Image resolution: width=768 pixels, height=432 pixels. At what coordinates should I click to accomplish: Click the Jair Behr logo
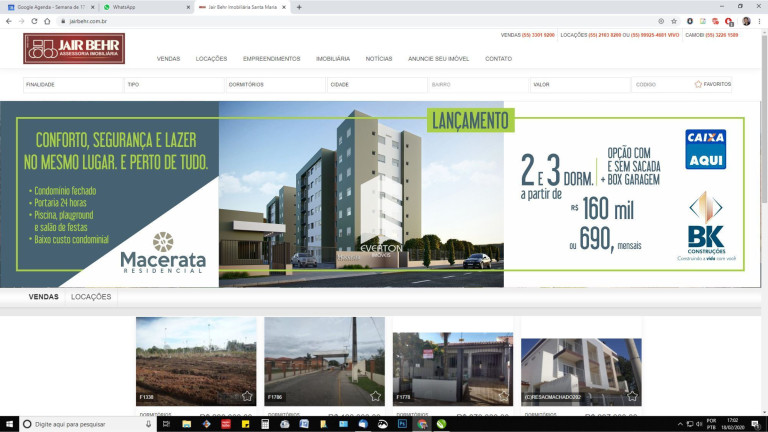pyautogui.click(x=74, y=48)
